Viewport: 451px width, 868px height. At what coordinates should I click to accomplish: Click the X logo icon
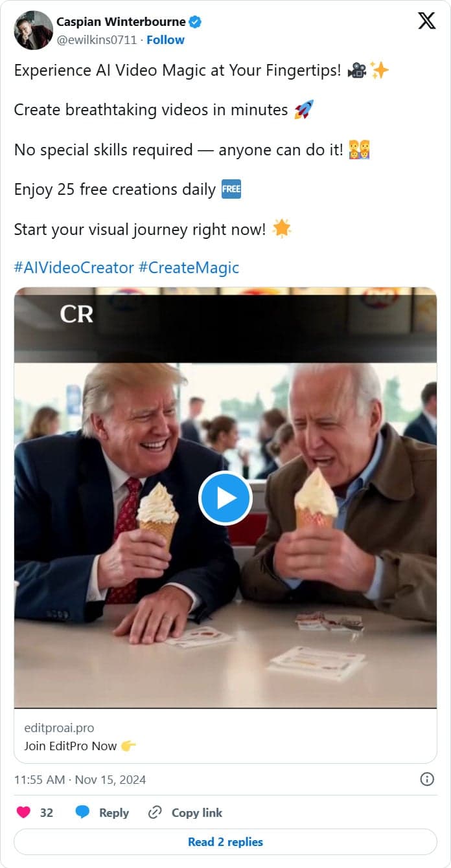coord(427,21)
